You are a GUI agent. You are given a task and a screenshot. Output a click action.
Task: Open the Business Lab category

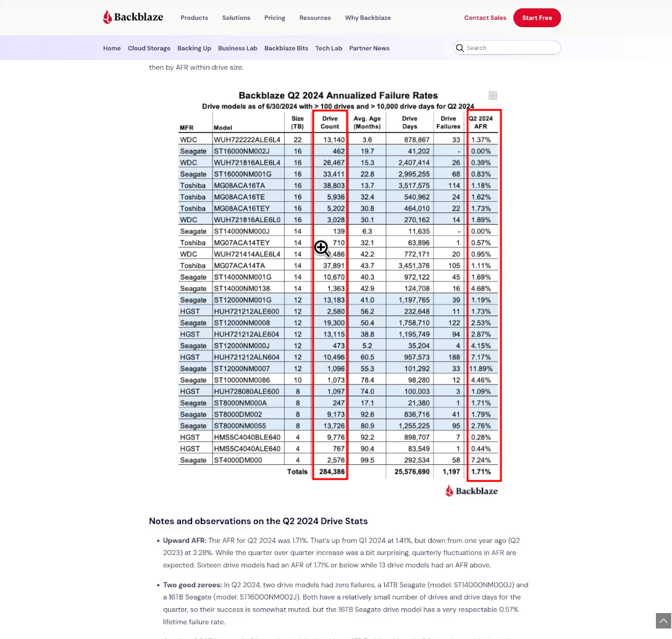coord(237,48)
